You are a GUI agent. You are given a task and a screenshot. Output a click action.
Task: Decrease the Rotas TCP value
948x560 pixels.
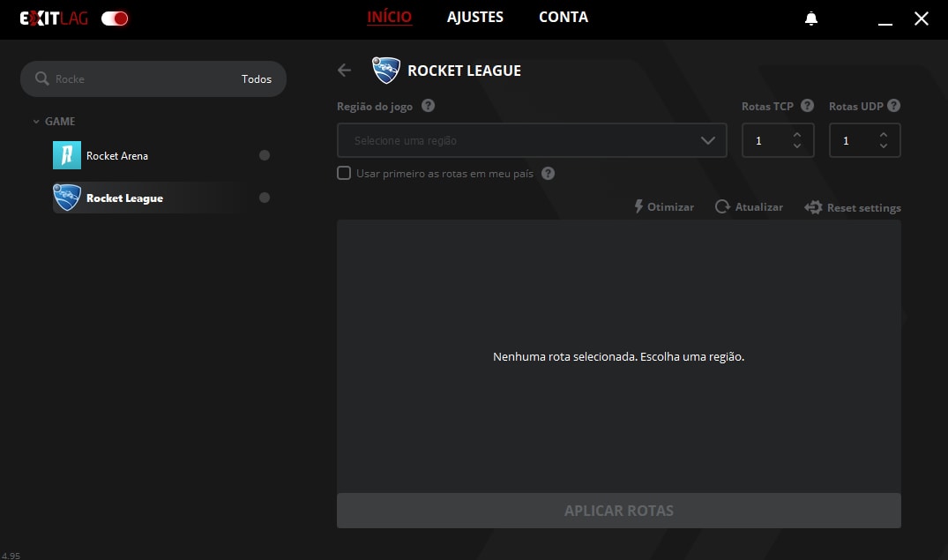pos(797,146)
